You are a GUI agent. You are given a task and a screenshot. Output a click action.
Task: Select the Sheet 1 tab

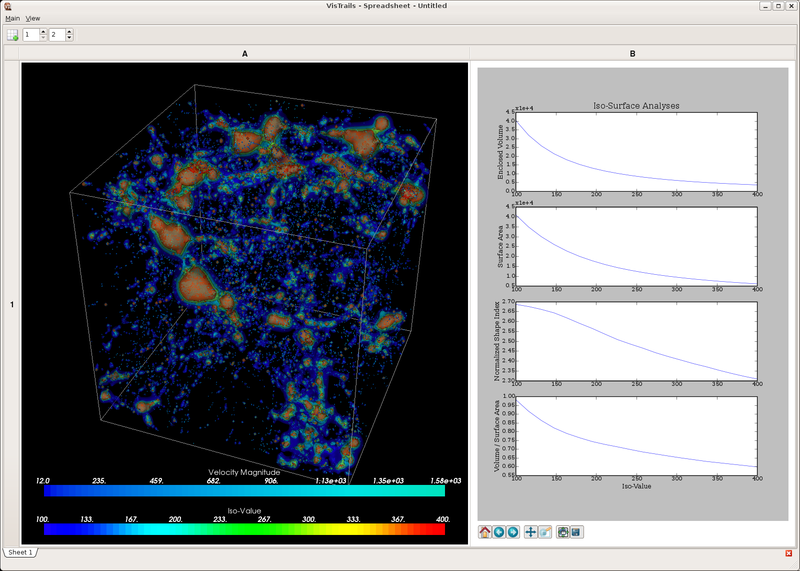pos(20,552)
